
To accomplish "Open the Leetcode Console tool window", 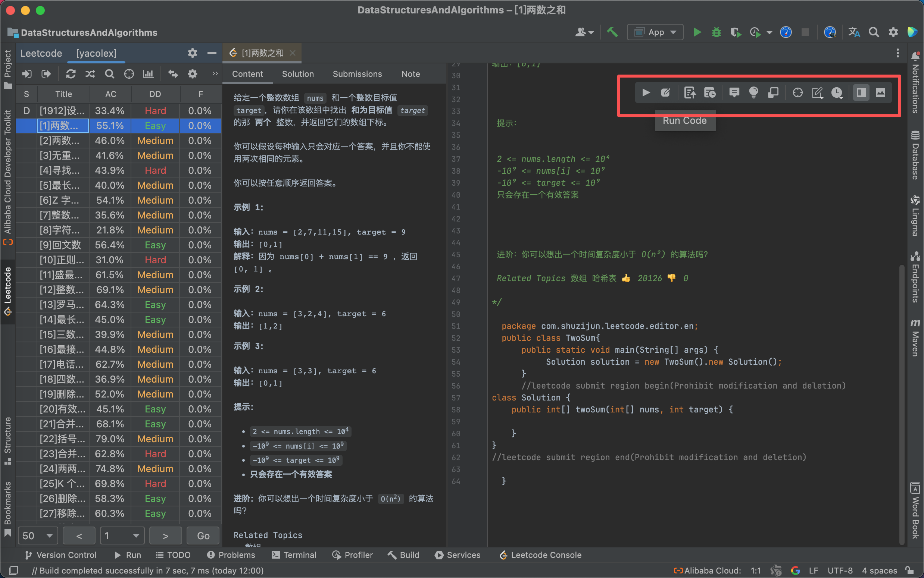I will (x=540, y=555).
